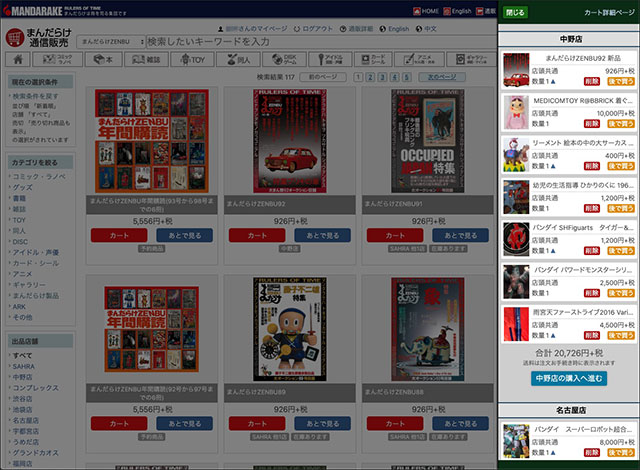Select the アニメ category icon in the nav bar

click(419, 60)
